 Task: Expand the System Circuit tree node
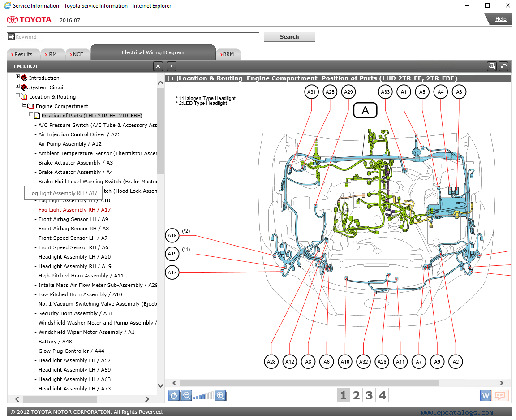pos(18,86)
